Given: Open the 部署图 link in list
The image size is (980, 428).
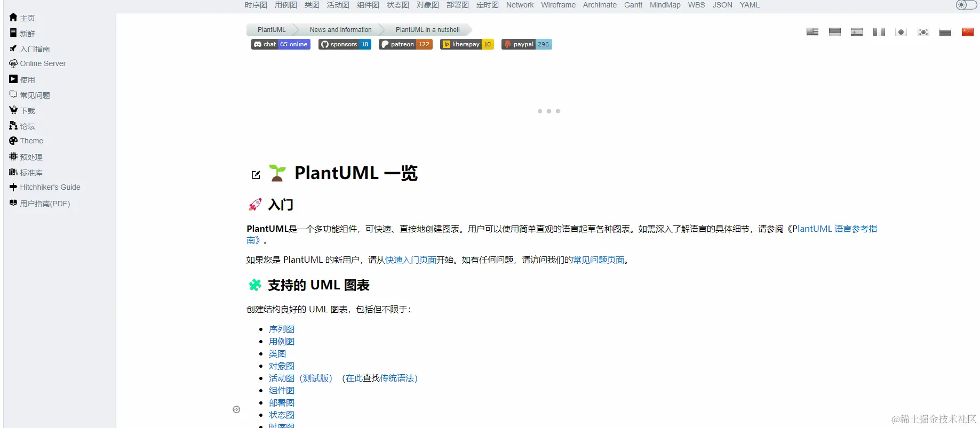Looking at the screenshot, I should tap(282, 403).
